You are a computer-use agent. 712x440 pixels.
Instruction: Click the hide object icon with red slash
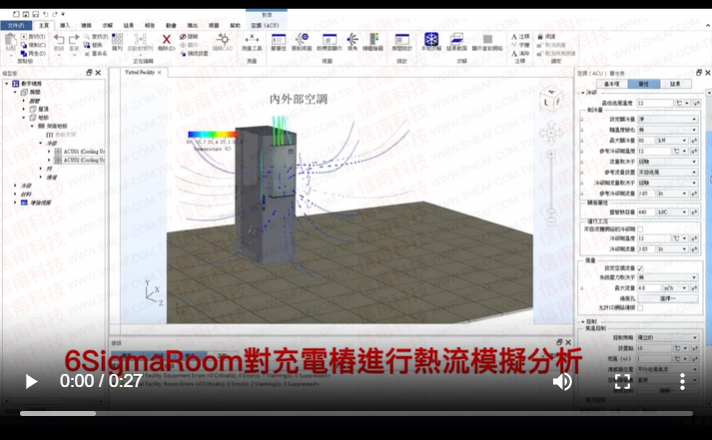coord(183,36)
